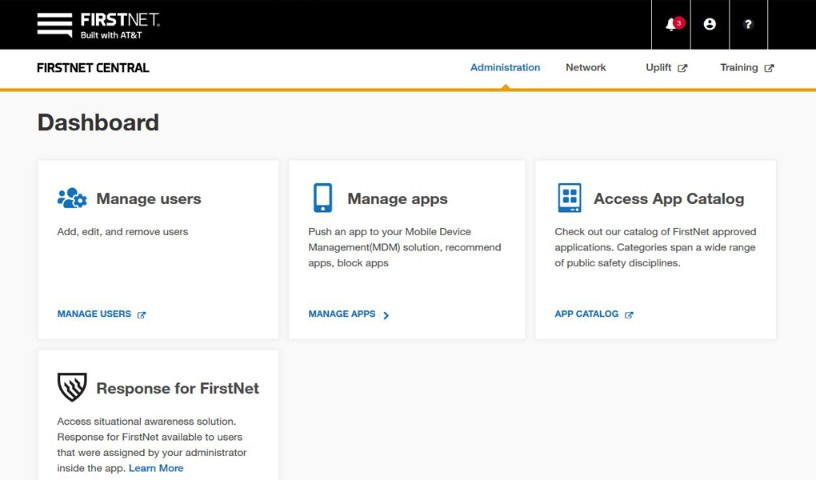The width and height of the screenshot is (816, 480).
Task: Click external link icon next to MANAGE USERS
Action: (x=141, y=314)
